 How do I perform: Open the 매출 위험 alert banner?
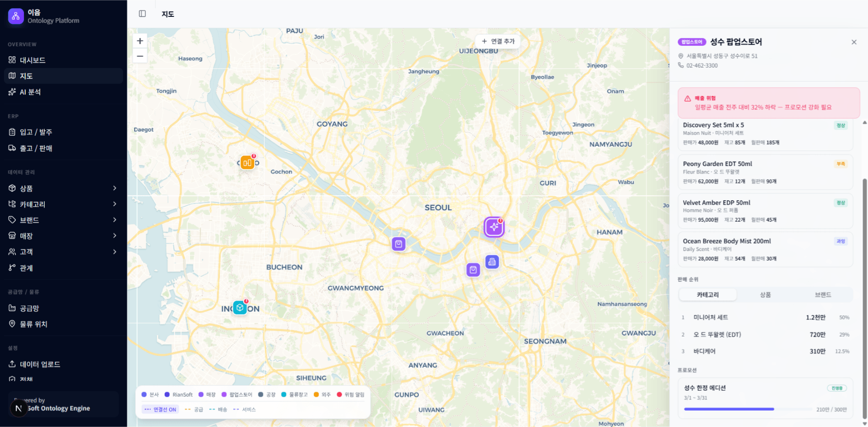(x=769, y=103)
